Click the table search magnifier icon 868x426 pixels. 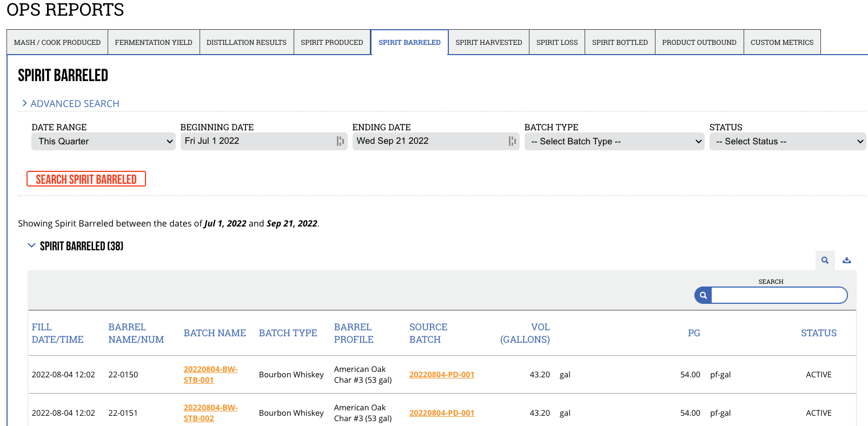pos(825,260)
